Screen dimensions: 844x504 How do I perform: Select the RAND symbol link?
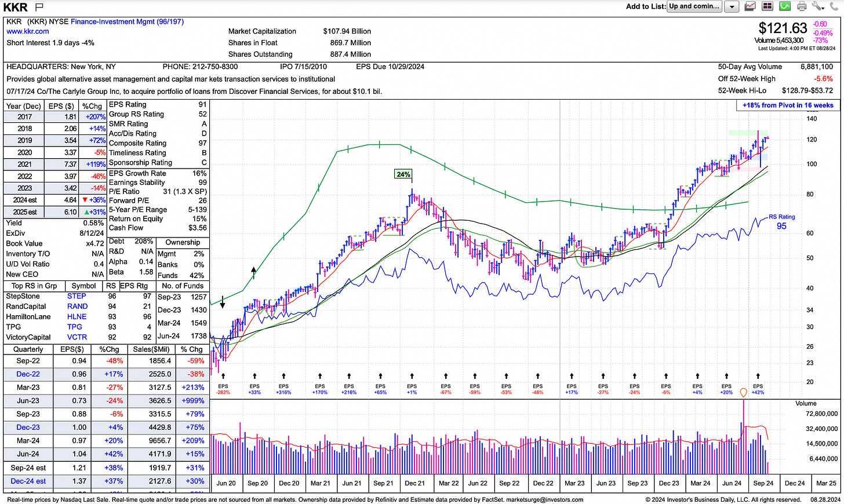pos(77,306)
